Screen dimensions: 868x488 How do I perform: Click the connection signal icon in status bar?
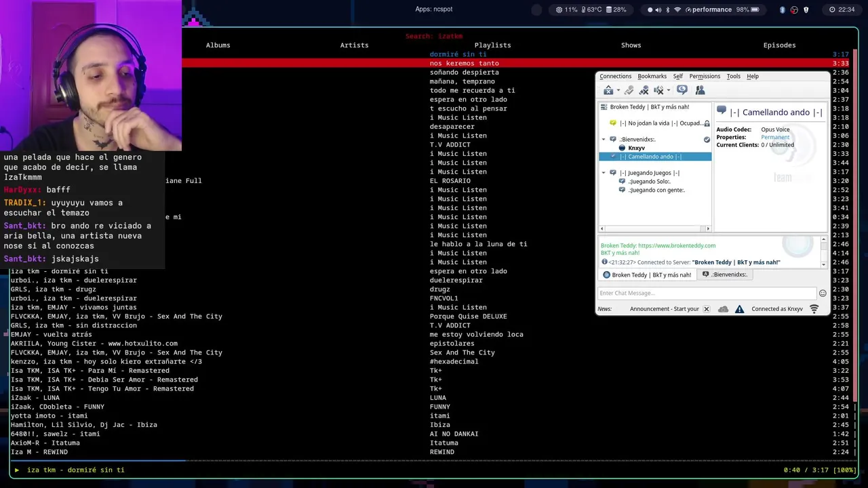coord(814,309)
